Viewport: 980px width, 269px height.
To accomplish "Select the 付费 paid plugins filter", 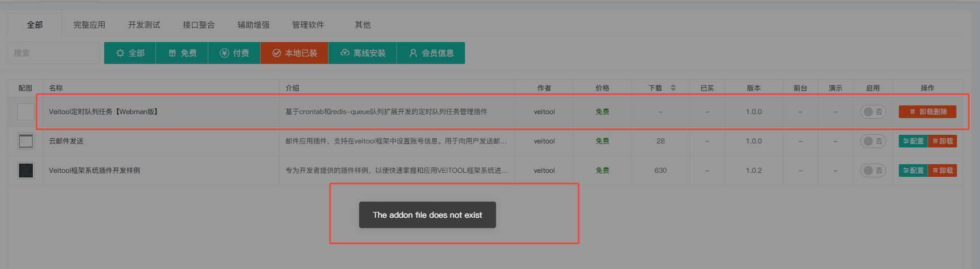I will [234, 53].
